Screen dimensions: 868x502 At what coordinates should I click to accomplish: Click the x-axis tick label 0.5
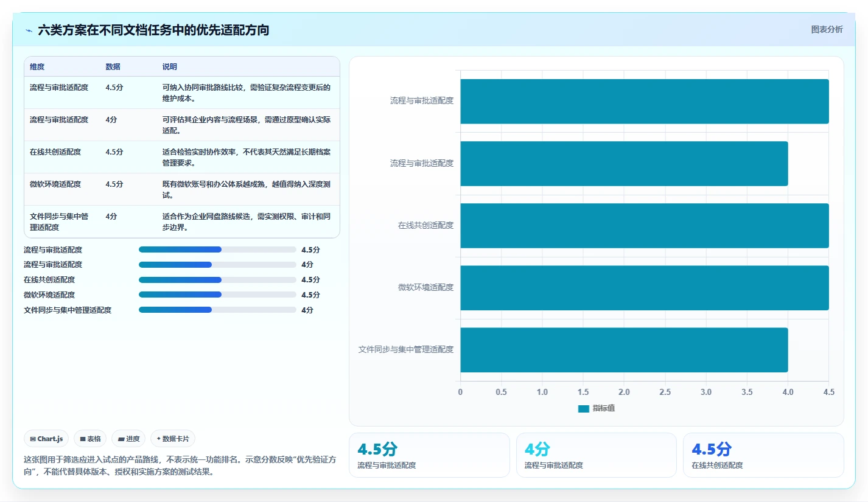(x=501, y=392)
